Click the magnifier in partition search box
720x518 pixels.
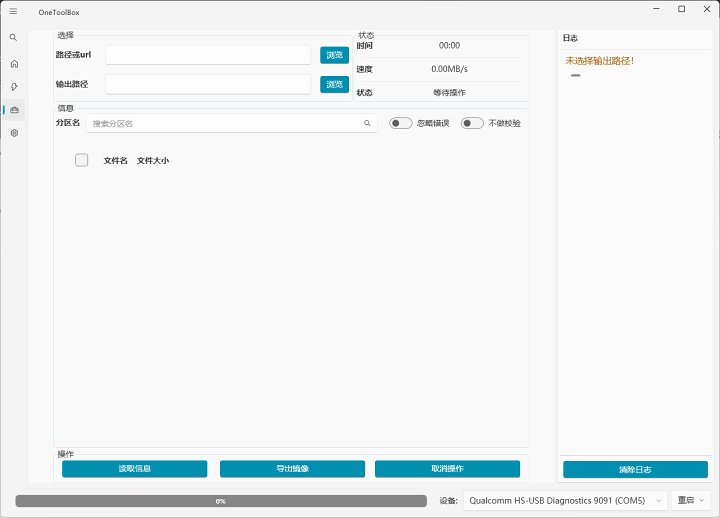tap(367, 124)
